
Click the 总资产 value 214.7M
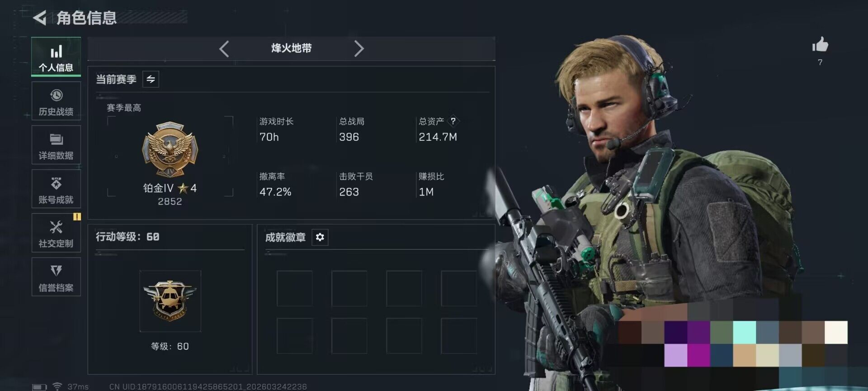438,137
